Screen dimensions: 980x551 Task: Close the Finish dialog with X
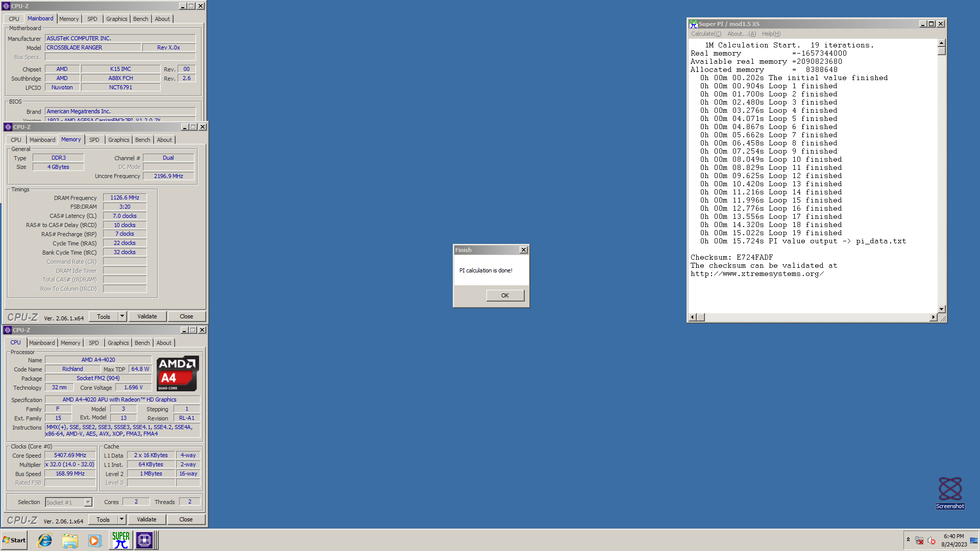point(523,250)
